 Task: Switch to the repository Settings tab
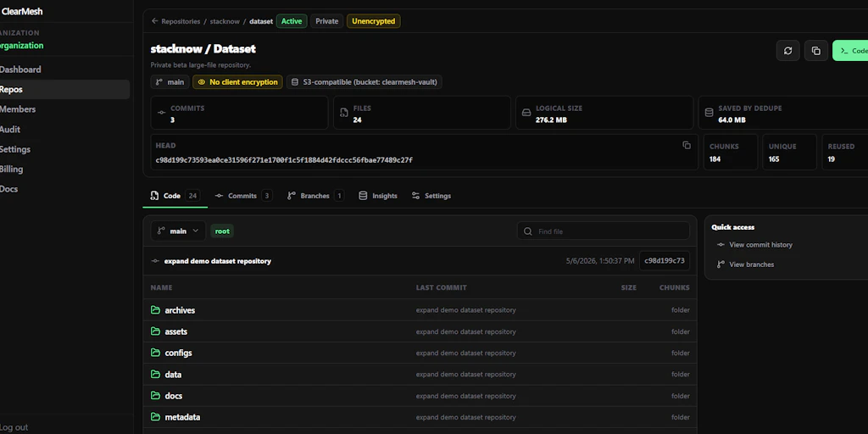click(x=431, y=196)
